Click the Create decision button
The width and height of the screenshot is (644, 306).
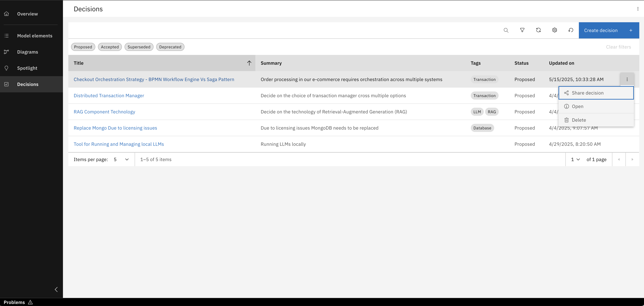click(x=608, y=30)
